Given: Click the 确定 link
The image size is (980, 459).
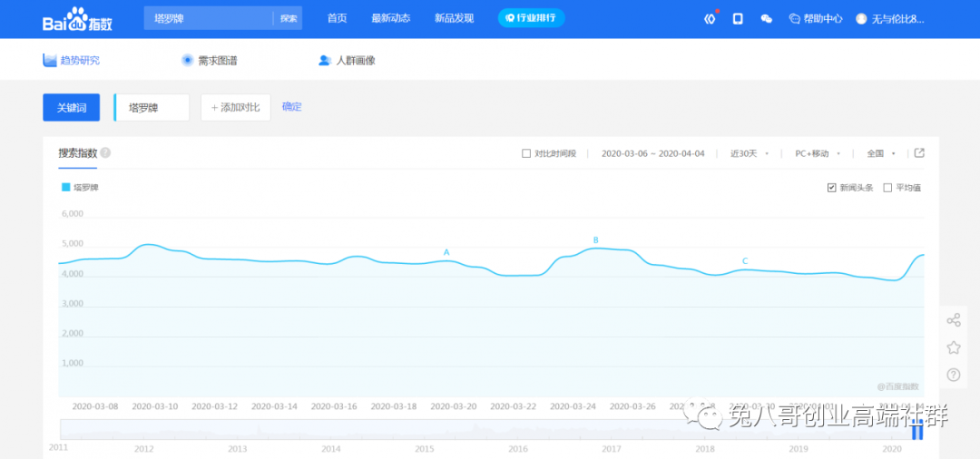Looking at the screenshot, I should [291, 106].
